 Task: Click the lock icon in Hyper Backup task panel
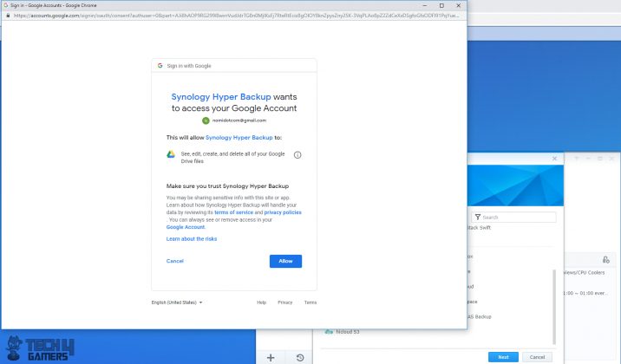pos(606,259)
